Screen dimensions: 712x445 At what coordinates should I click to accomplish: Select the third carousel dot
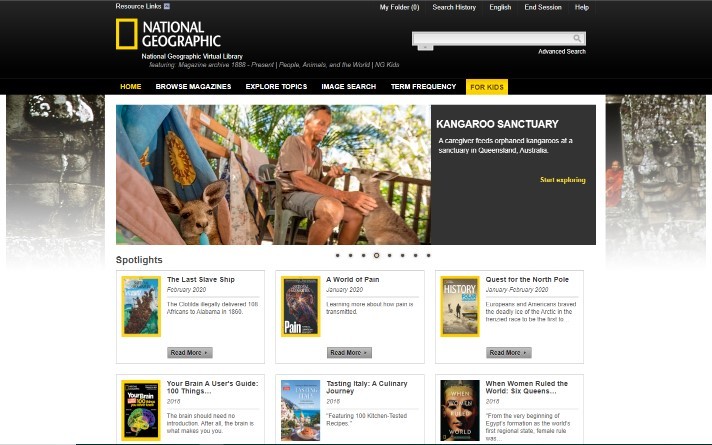[363, 255]
